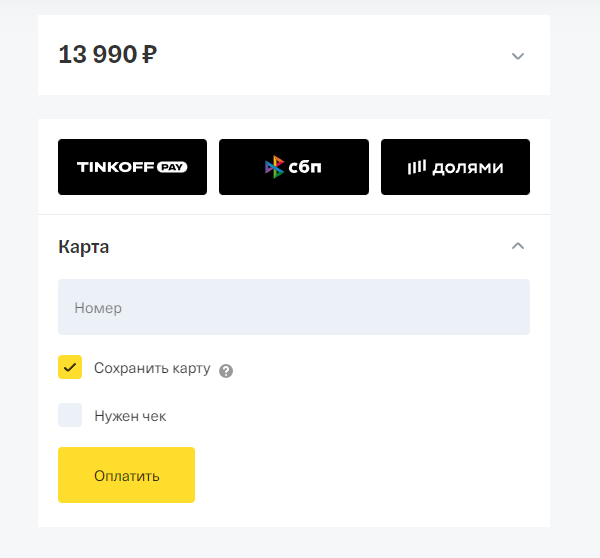Click the 13 990 ₽ amount text
The width and height of the screenshot is (600, 558).
coord(97,54)
